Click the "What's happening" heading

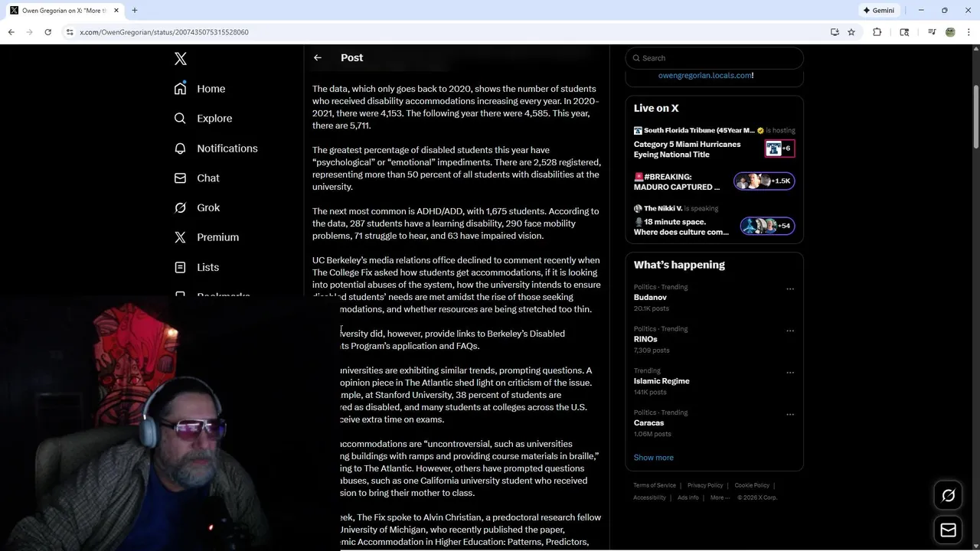click(x=679, y=265)
